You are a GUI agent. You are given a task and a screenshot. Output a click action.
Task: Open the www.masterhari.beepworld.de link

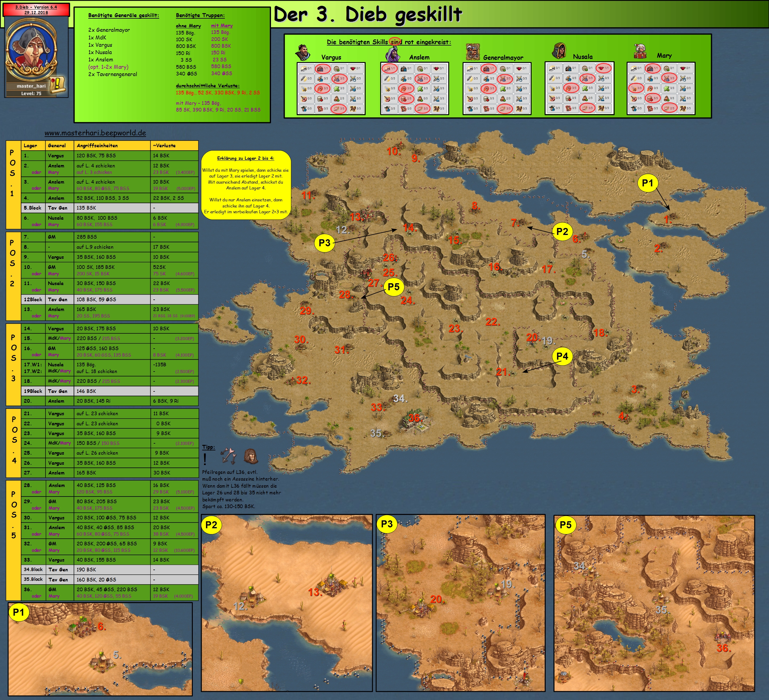[95, 133]
